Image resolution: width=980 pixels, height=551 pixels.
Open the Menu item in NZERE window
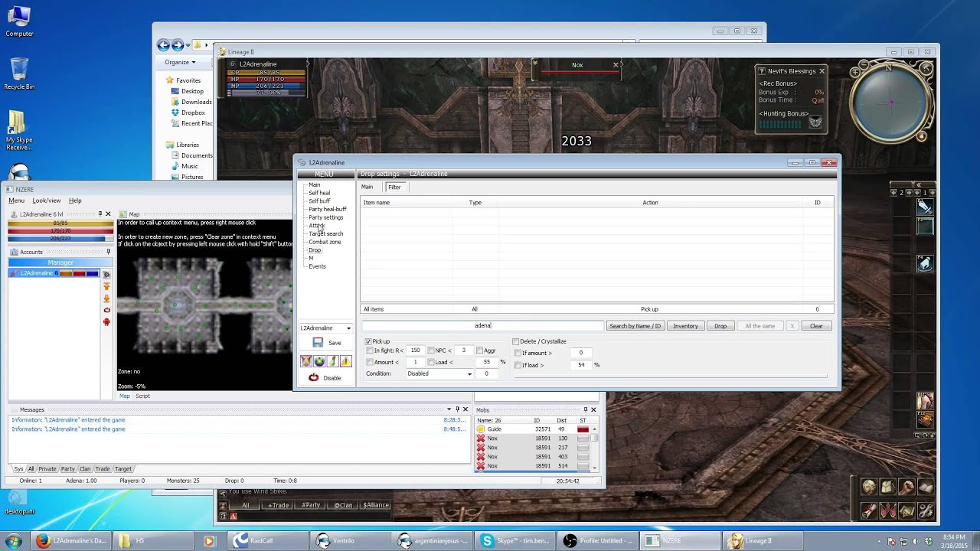16,201
